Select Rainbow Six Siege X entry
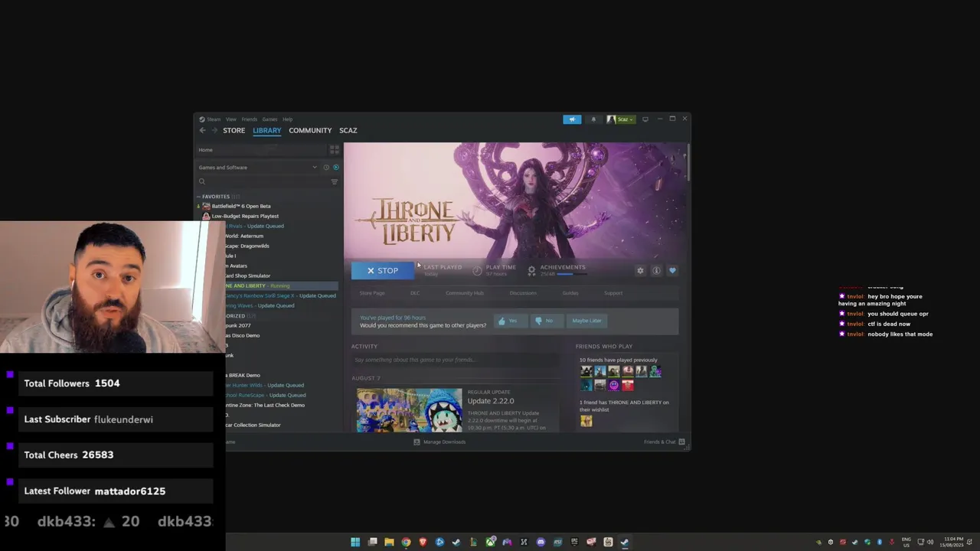980x551 pixels. point(282,295)
